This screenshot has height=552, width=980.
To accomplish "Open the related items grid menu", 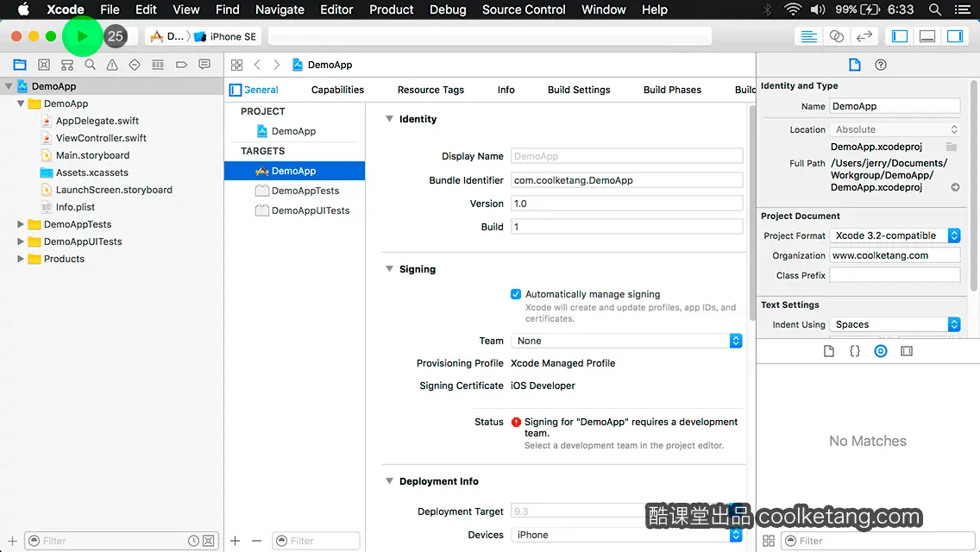I will coord(237,65).
